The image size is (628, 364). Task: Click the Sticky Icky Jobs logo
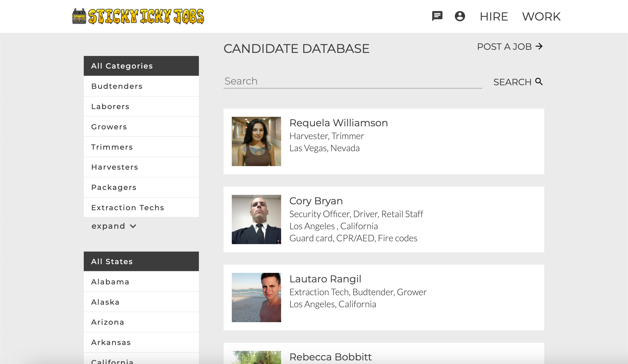[138, 16]
